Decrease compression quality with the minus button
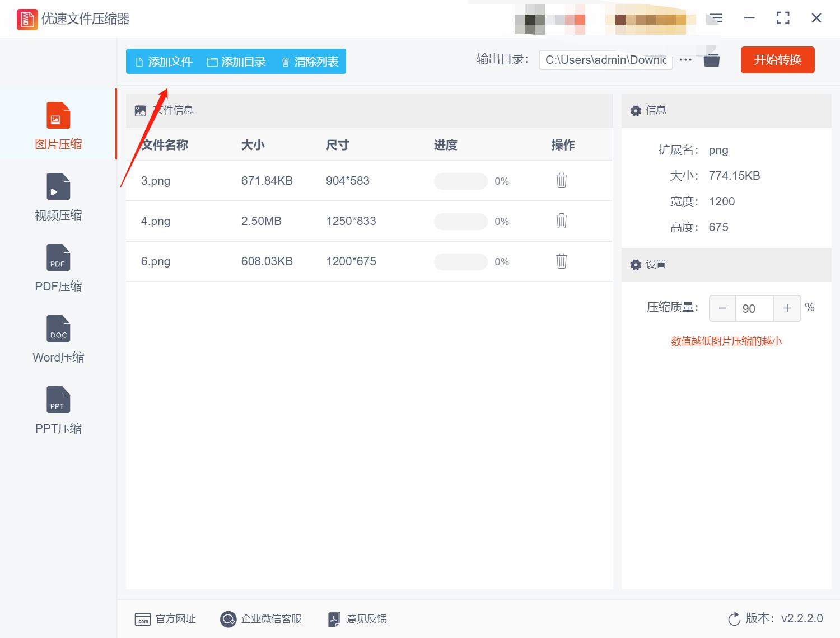840x638 pixels. (x=722, y=308)
